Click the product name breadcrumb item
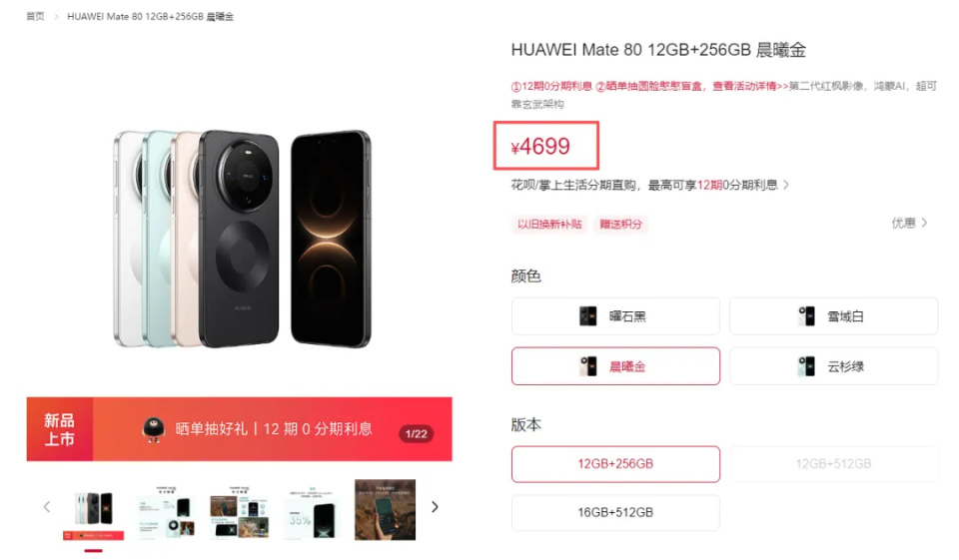Screen dimensions: 959x560 pyautogui.click(x=151, y=17)
